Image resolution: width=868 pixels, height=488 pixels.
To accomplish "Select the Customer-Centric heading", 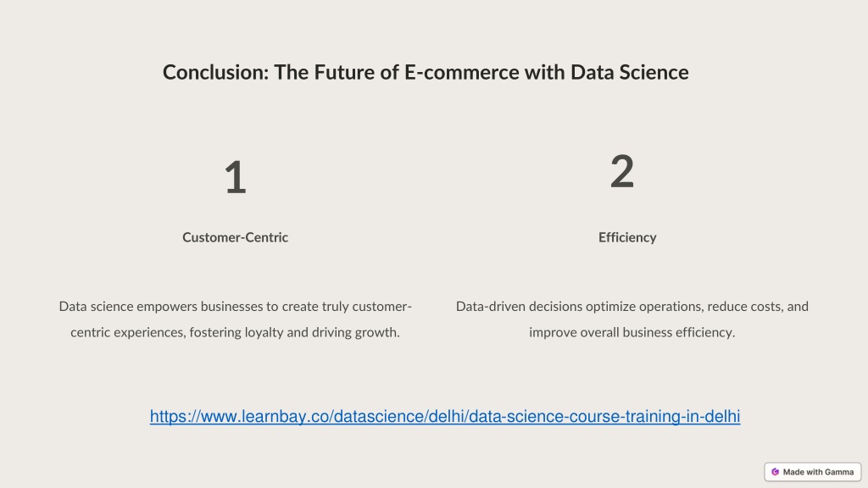I will click(236, 237).
